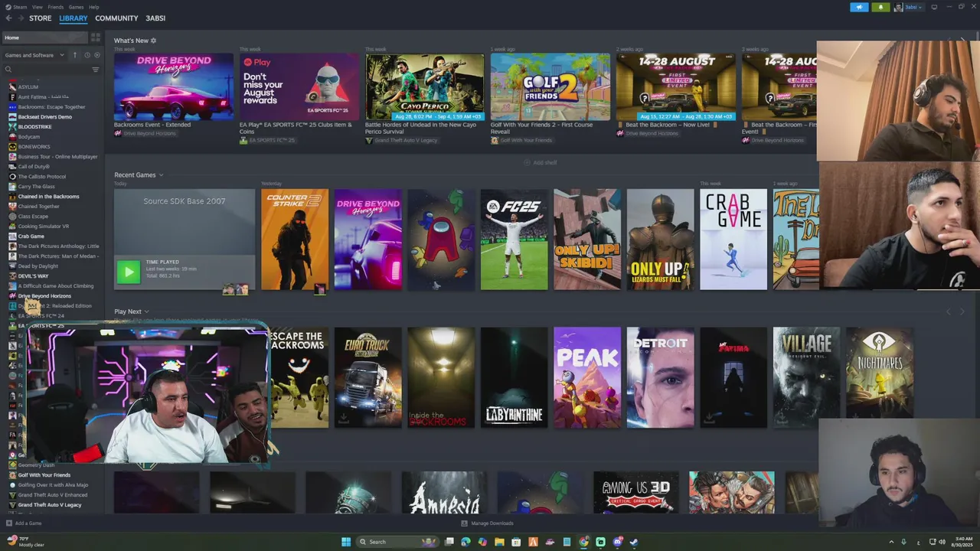Open Backrooms Event - Extended news card
The image size is (980, 551).
[x=174, y=86]
